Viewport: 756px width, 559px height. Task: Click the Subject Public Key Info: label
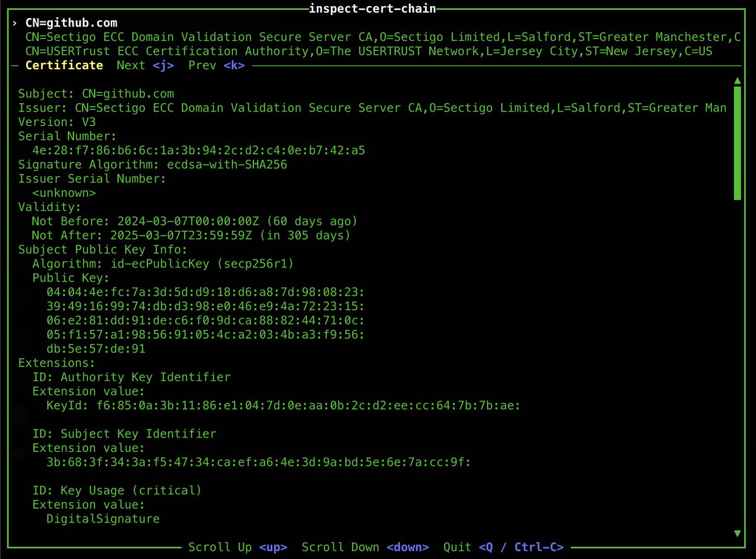tap(103, 249)
